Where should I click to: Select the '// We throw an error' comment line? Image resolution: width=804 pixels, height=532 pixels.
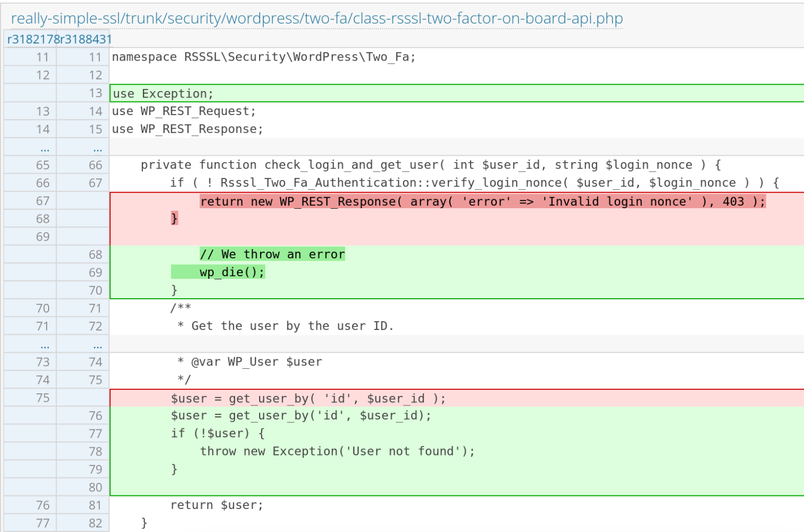point(272,254)
